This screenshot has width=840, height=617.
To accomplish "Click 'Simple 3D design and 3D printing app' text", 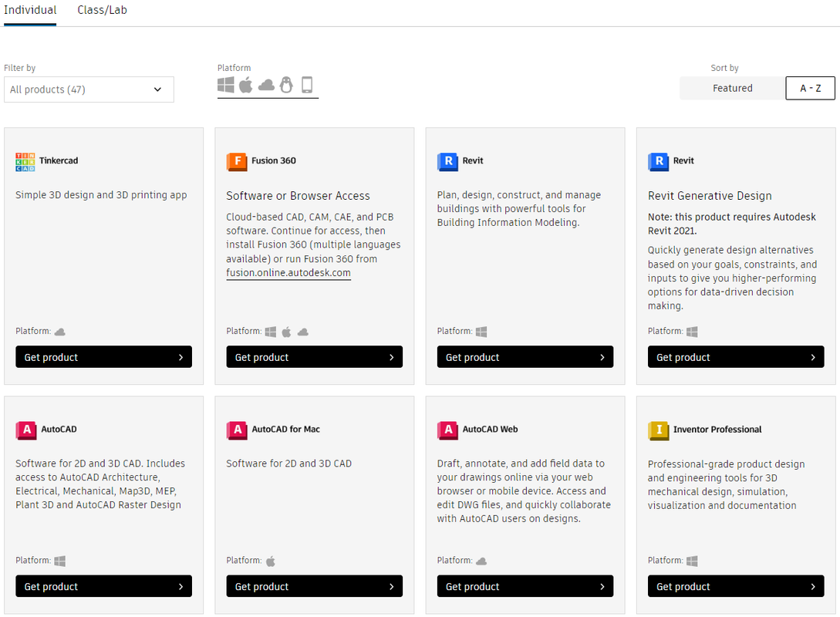I will coord(101,195).
